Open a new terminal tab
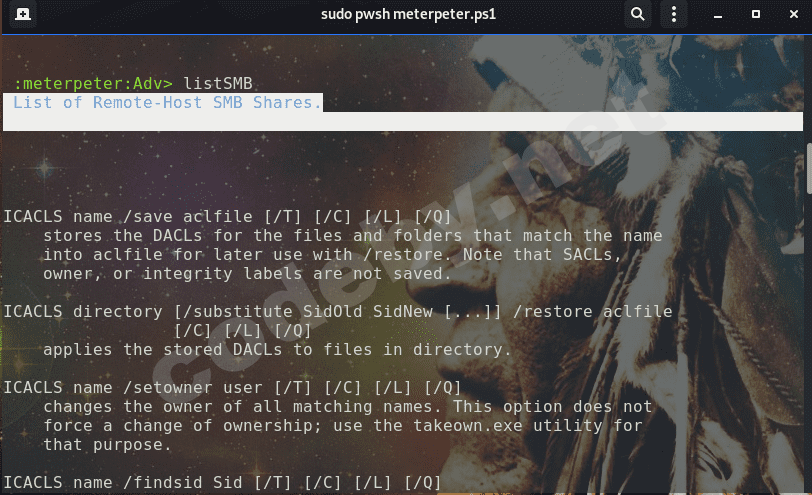812x495 pixels. coord(22,14)
